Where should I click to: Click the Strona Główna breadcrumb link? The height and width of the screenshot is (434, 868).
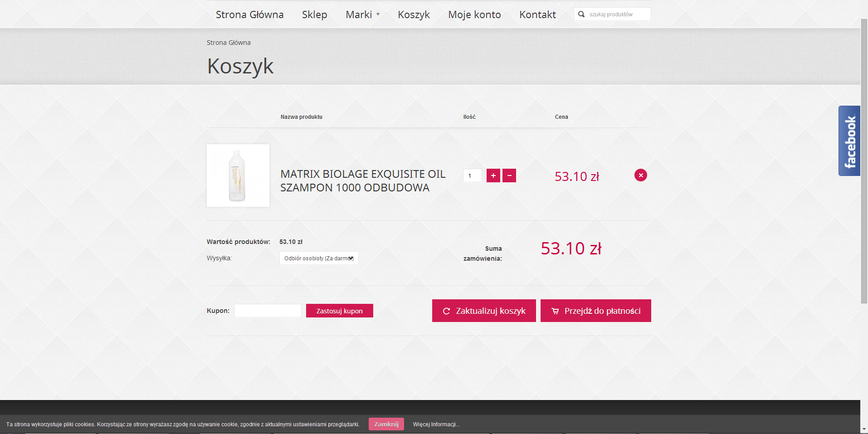coord(229,43)
